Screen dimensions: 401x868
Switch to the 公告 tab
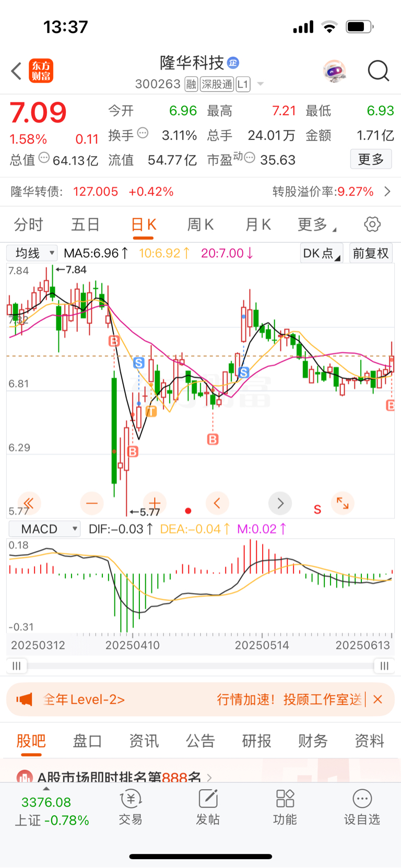(x=200, y=741)
